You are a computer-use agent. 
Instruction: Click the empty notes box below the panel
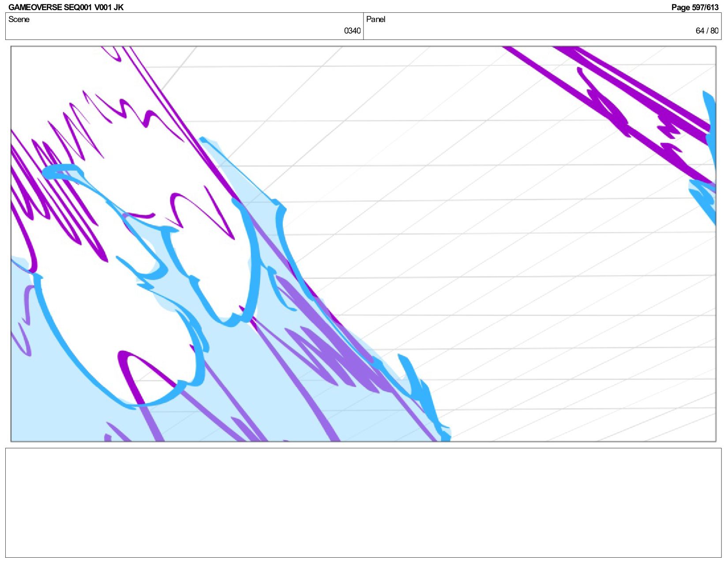click(x=363, y=503)
